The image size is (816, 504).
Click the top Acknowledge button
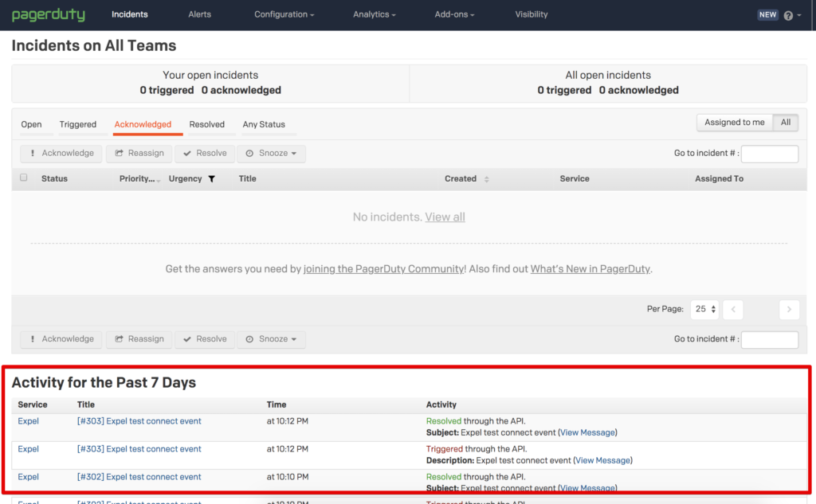coord(61,154)
